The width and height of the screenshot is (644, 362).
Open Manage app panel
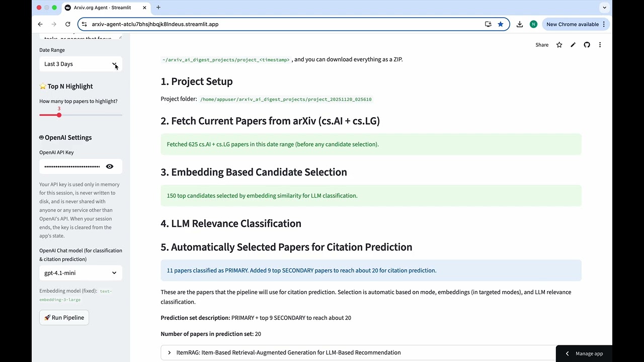[584, 353]
